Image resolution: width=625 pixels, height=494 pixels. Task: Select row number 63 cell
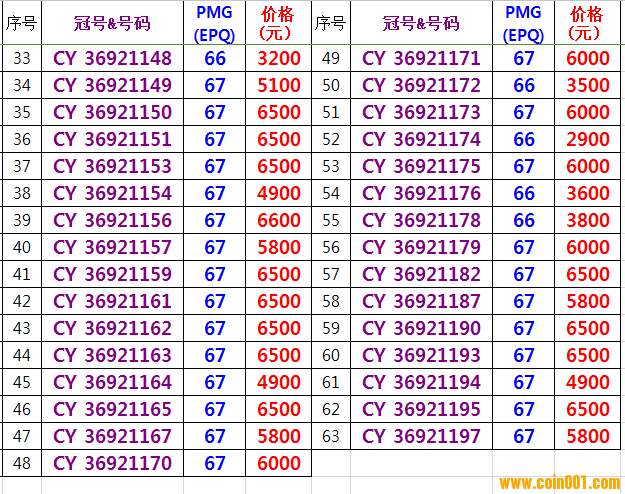coord(332,436)
